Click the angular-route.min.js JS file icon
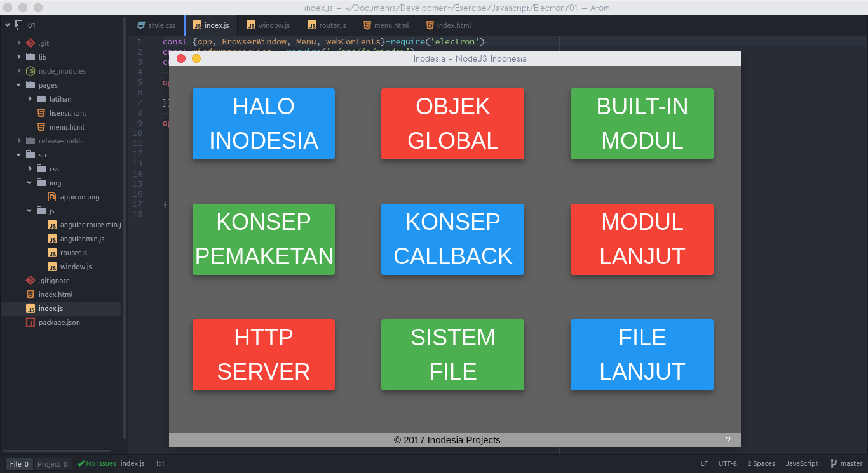The height and width of the screenshot is (473, 868). [x=52, y=225]
